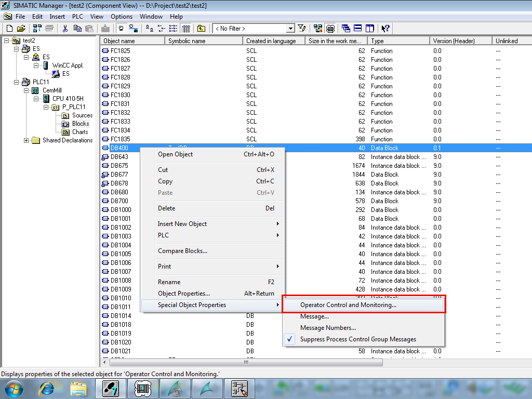Collapse the PLC11 tree node
This screenshot has height=399, width=532.
pyautogui.click(x=16, y=82)
